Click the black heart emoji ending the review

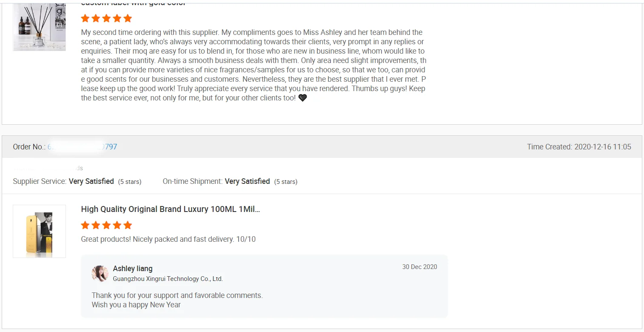(x=302, y=98)
